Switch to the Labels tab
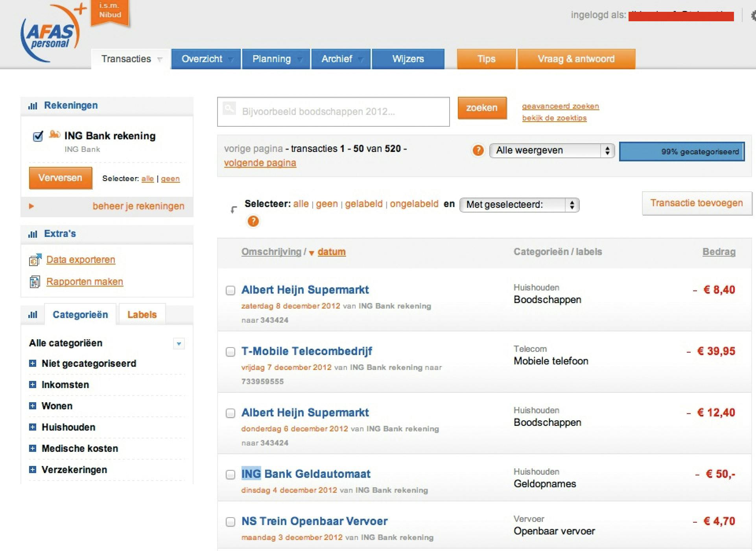 tap(142, 314)
